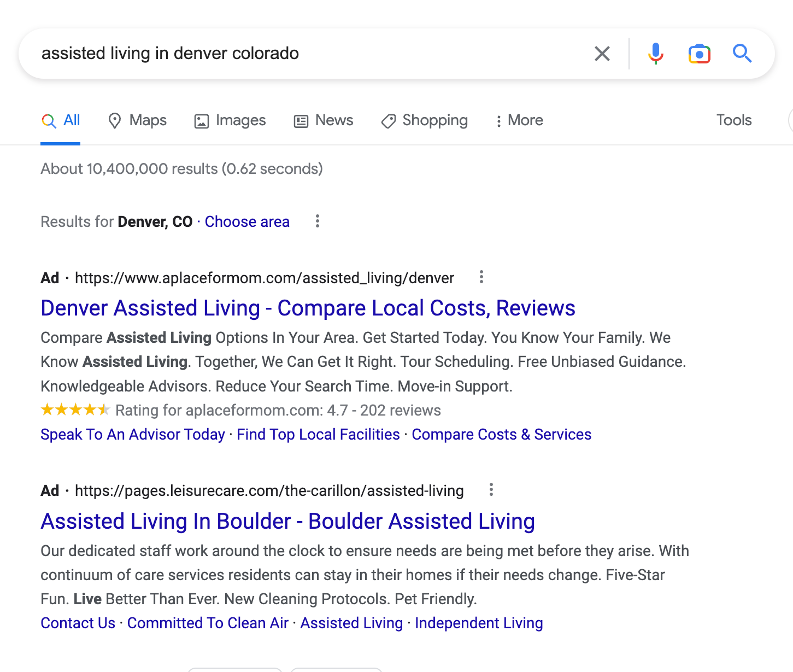
Task: Click the pages.leisurecare.com ad URL text
Action: coord(269,490)
